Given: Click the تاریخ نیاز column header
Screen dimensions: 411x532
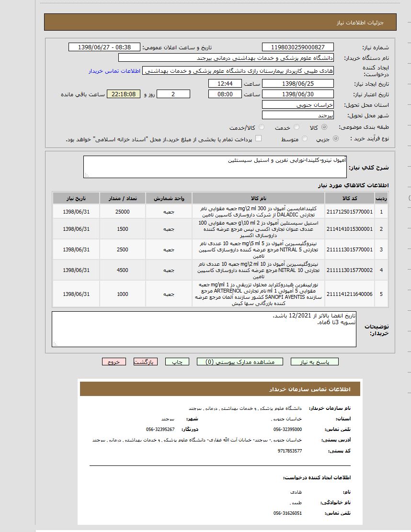Looking at the screenshot, I should 76,198.
